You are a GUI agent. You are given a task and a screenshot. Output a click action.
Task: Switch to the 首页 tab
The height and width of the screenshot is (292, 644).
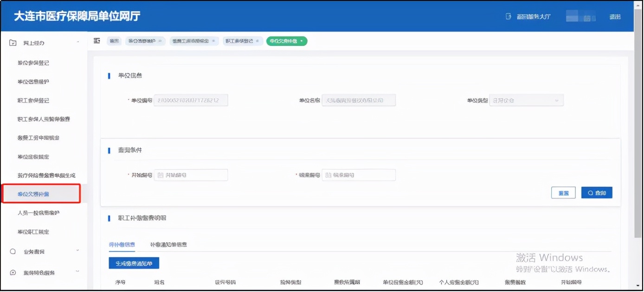pyautogui.click(x=113, y=41)
